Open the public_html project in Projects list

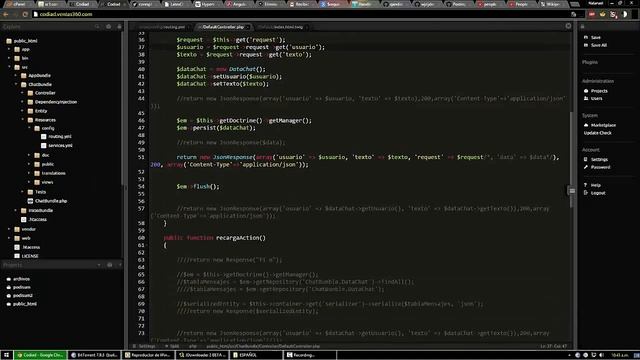(25, 304)
